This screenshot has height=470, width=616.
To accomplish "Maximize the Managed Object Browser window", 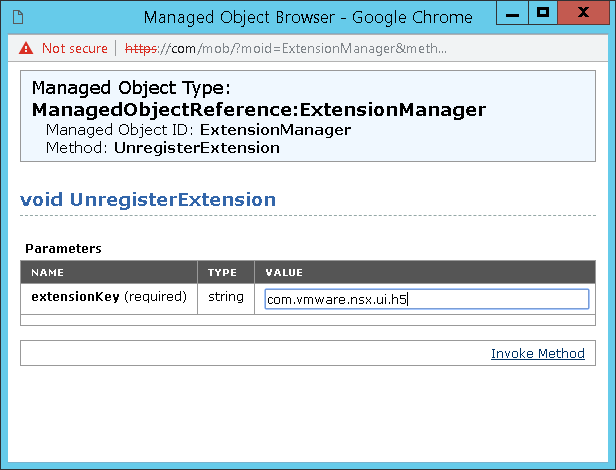I will pyautogui.click(x=543, y=13).
